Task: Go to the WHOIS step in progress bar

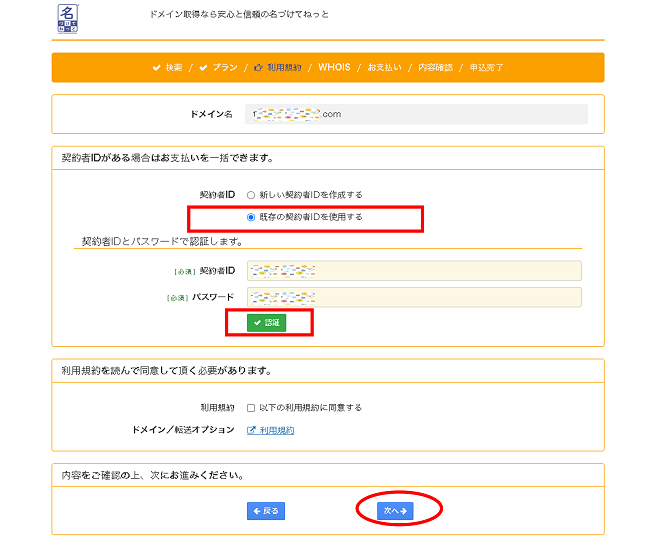Action: [x=334, y=68]
